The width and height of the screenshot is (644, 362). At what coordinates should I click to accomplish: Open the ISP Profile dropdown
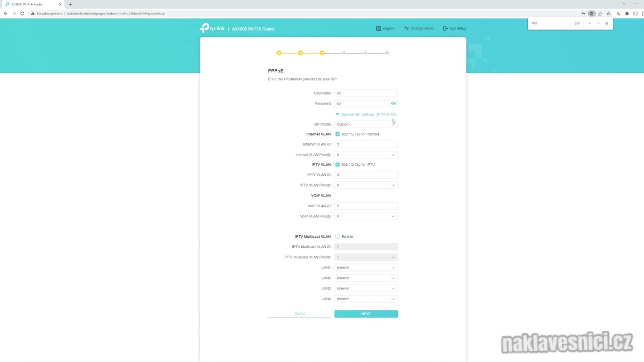(x=366, y=124)
